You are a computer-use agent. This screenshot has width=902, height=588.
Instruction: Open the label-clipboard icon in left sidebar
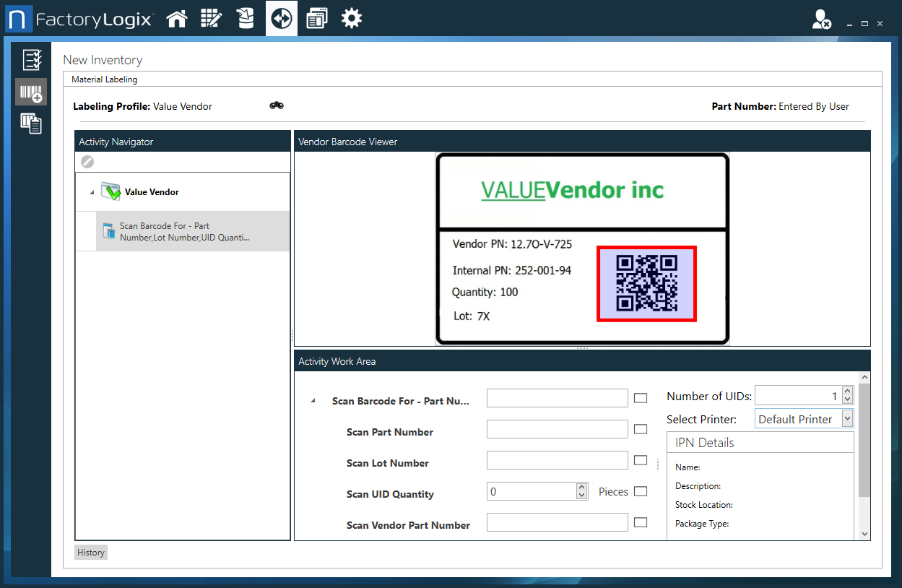tap(31, 124)
